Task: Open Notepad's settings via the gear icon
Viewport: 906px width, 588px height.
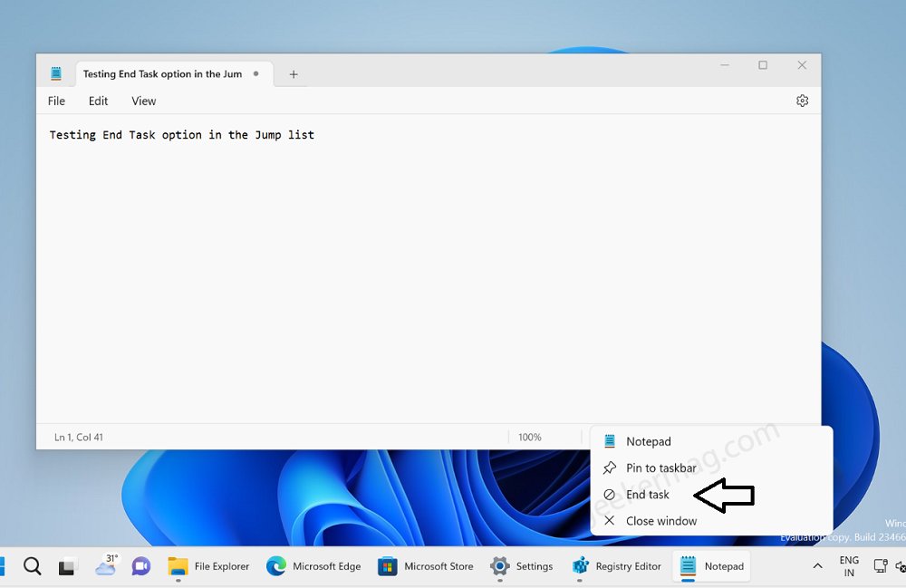Action: tap(802, 101)
